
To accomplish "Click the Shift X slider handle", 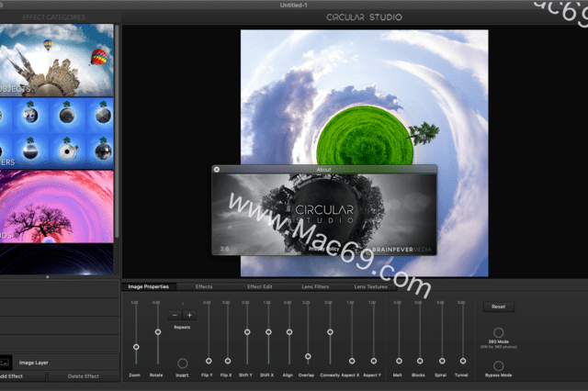I will (268, 332).
